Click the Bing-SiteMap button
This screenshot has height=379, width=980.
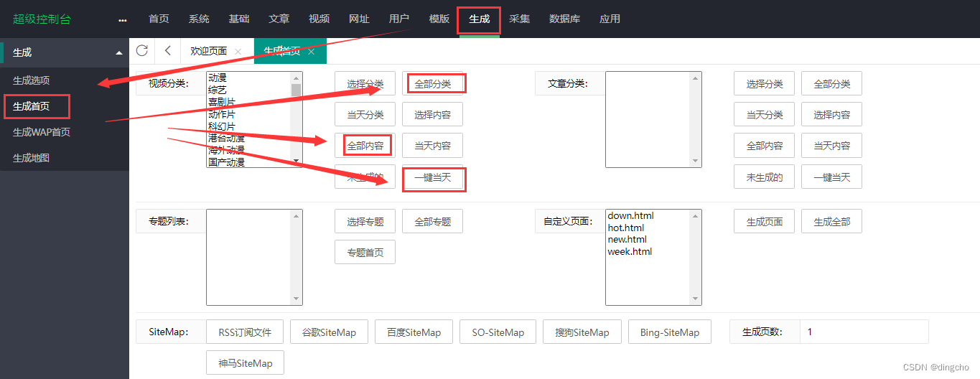(669, 332)
